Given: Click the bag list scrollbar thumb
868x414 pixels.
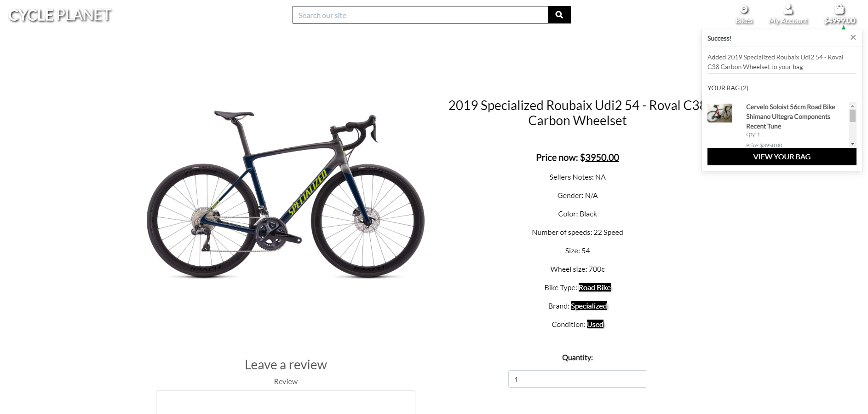Looking at the screenshot, I should click(x=852, y=116).
